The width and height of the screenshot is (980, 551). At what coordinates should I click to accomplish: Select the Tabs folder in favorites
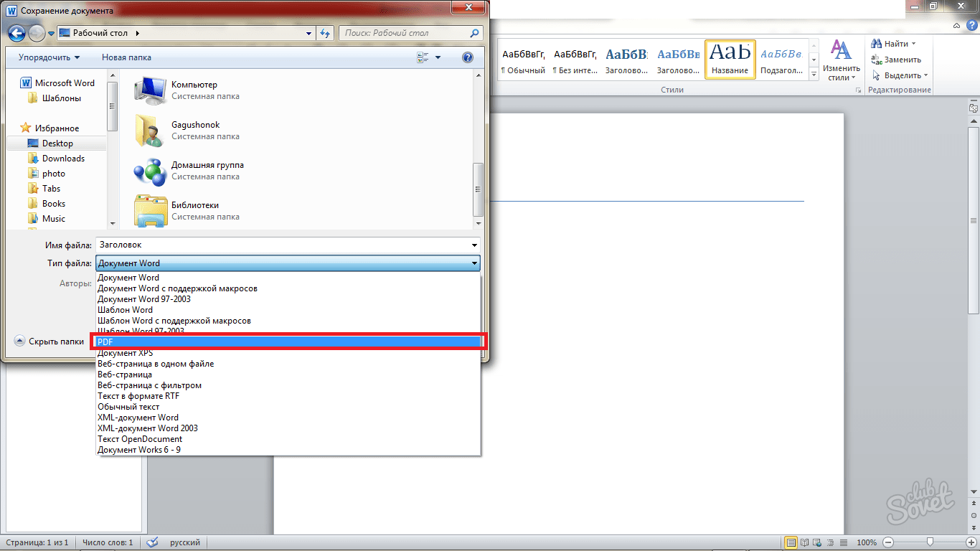44,189
